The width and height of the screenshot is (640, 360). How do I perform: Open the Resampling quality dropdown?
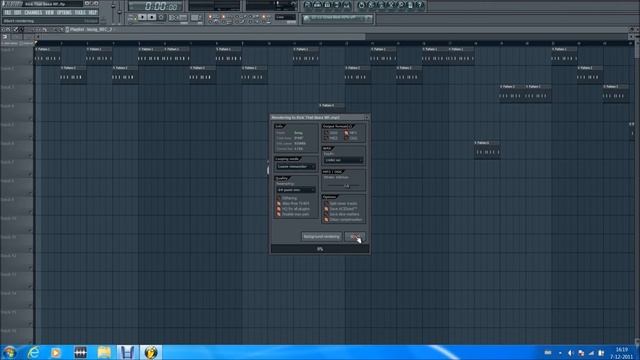click(x=296, y=190)
